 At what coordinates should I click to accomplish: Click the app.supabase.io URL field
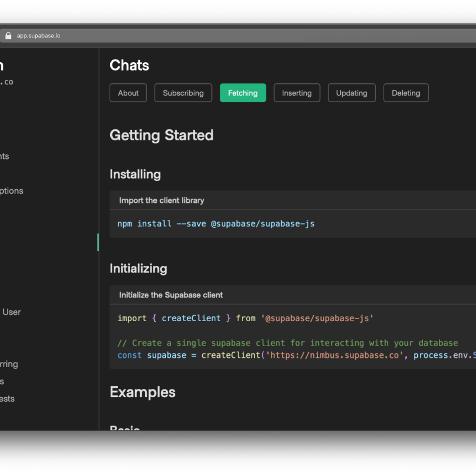point(38,36)
